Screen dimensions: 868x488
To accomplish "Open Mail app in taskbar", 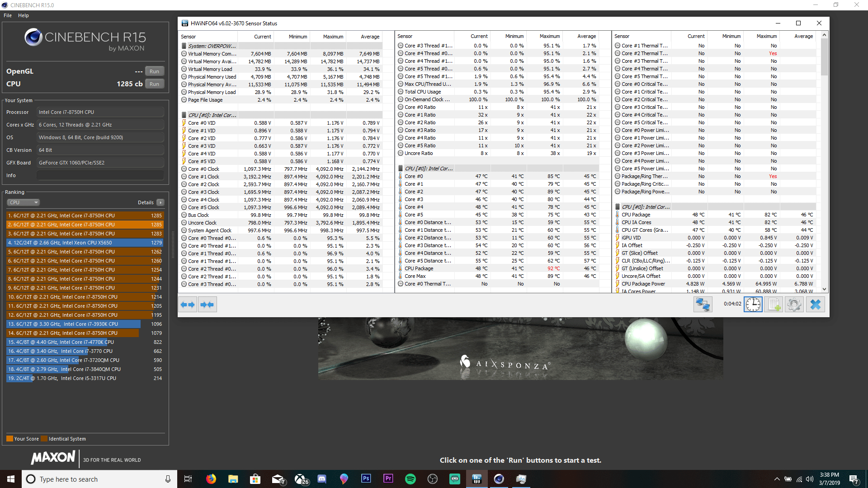I will pos(278,479).
